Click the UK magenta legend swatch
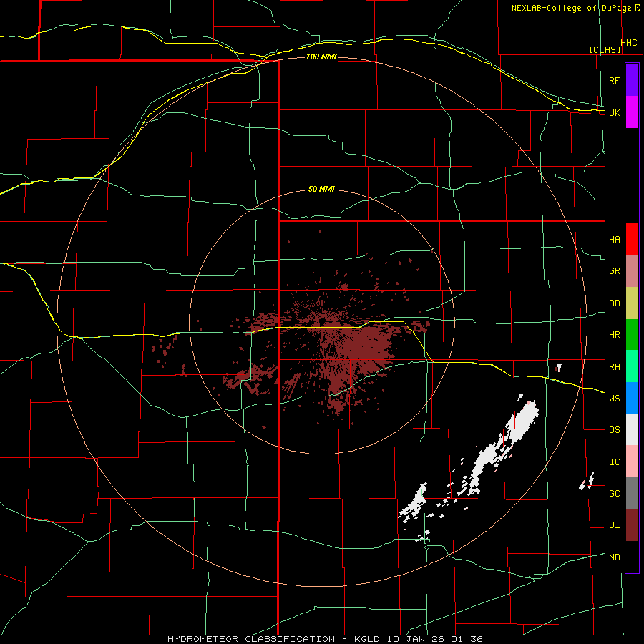Screen dimensions: 644x644 pyautogui.click(x=632, y=112)
